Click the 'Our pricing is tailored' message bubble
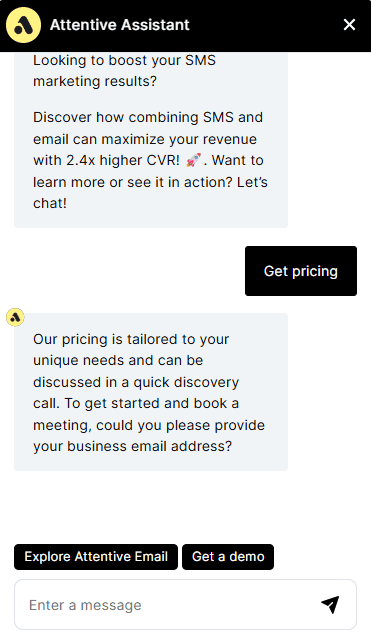 pos(151,392)
